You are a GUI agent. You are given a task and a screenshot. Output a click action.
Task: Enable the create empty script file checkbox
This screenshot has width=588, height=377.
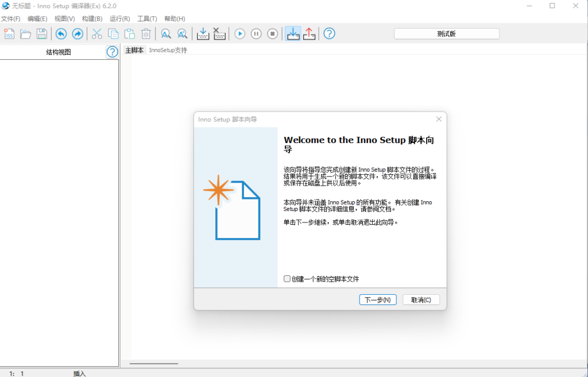click(x=287, y=278)
